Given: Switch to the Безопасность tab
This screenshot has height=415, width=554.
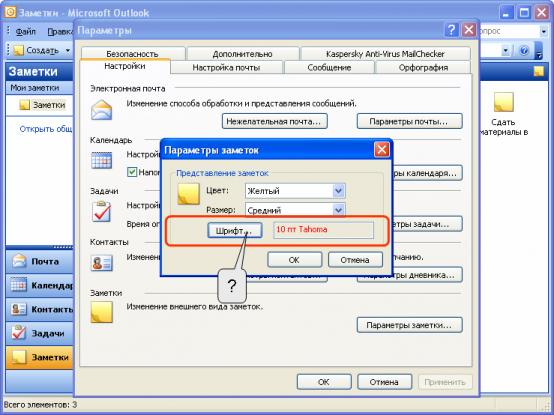Looking at the screenshot, I should pos(132,54).
